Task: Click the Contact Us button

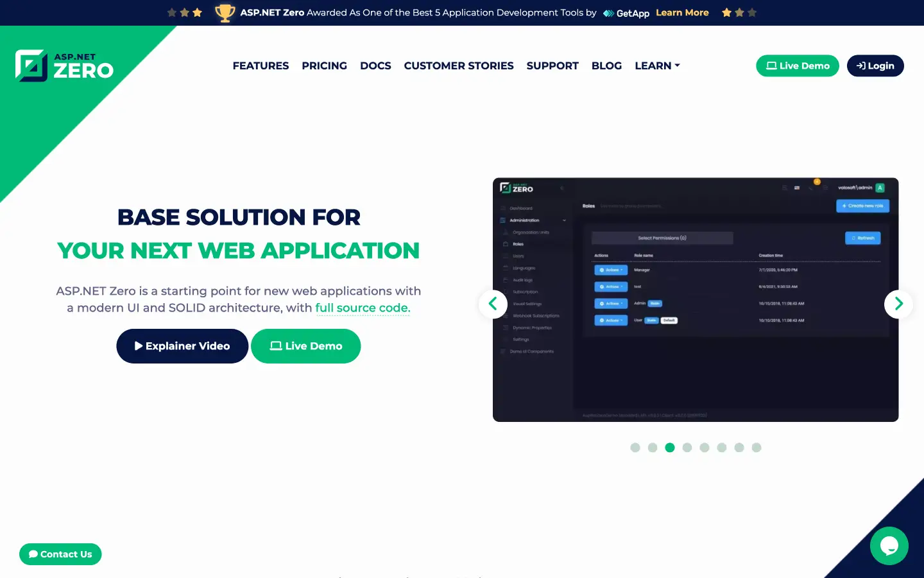Action: click(60, 554)
